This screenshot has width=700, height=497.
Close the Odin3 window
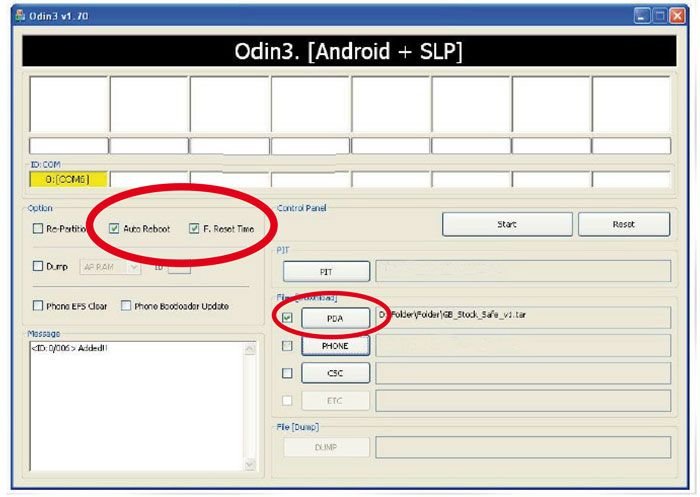pyautogui.click(x=677, y=16)
